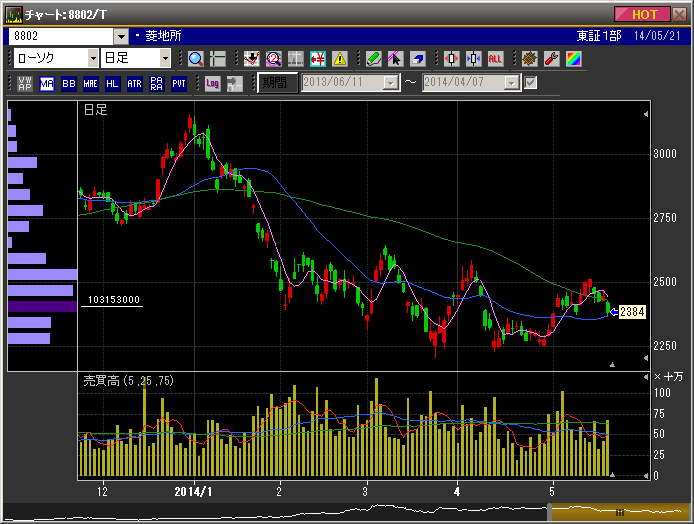Click the arrow pointer selection tool

click(395, 58)
